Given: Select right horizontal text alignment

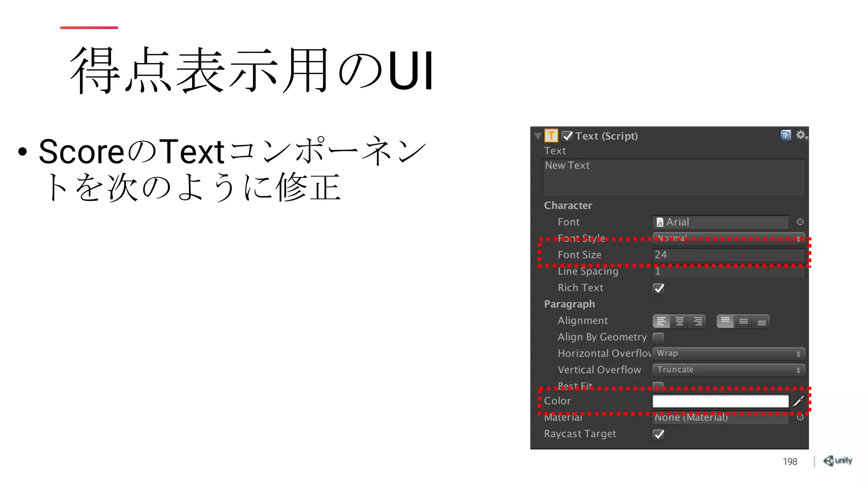Looking at the screenshot, I should coord(697,322).
